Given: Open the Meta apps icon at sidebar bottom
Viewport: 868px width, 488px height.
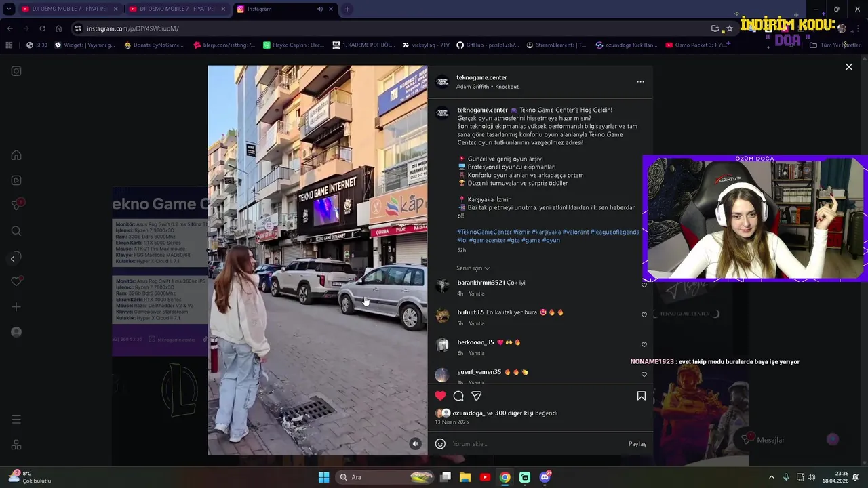Looking at the screenshot, I should point(16,445).
